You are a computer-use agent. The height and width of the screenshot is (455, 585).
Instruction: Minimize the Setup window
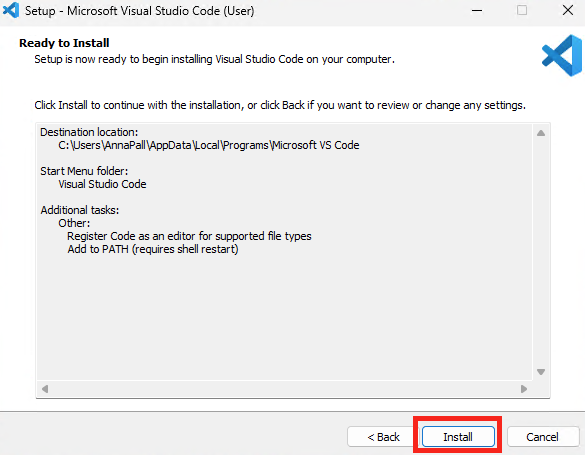(x=477, y=10)
